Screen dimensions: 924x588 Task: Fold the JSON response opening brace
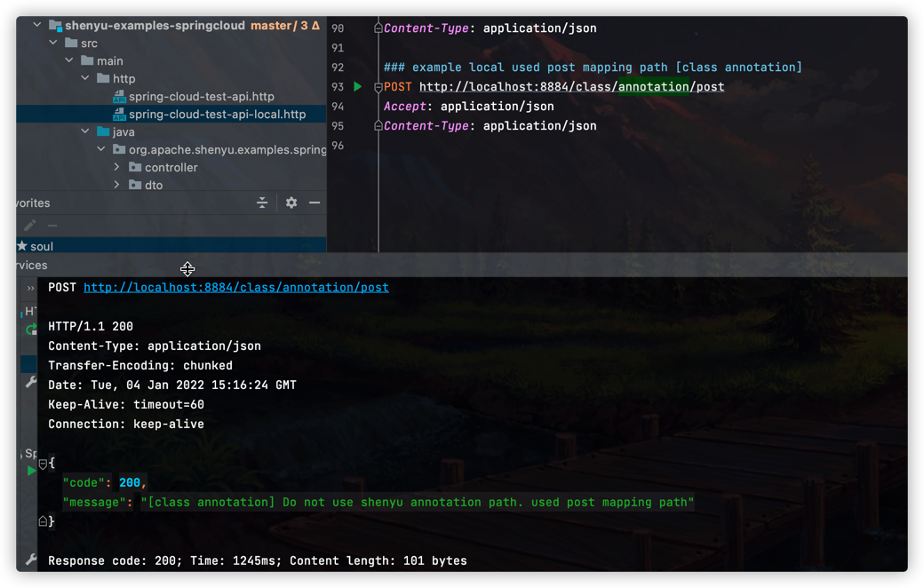43,464
